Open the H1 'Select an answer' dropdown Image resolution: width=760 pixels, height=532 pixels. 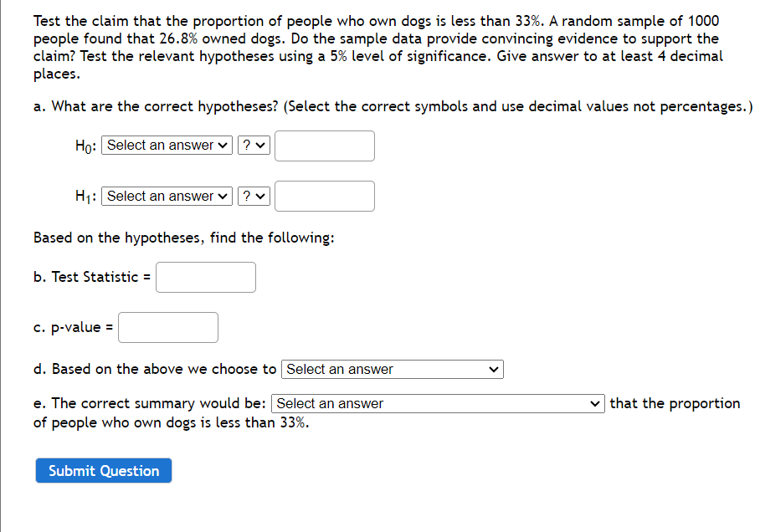click(x=166, y=196)
